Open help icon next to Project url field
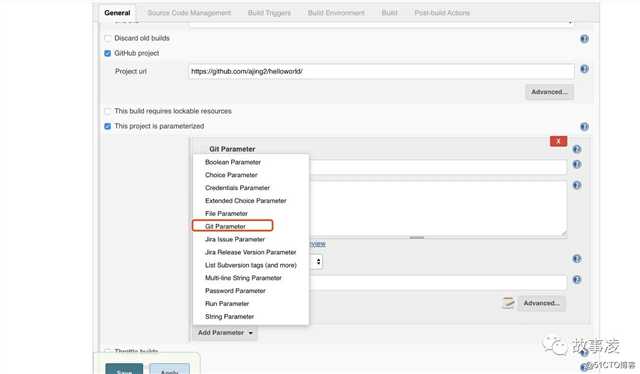 [584, 69]
